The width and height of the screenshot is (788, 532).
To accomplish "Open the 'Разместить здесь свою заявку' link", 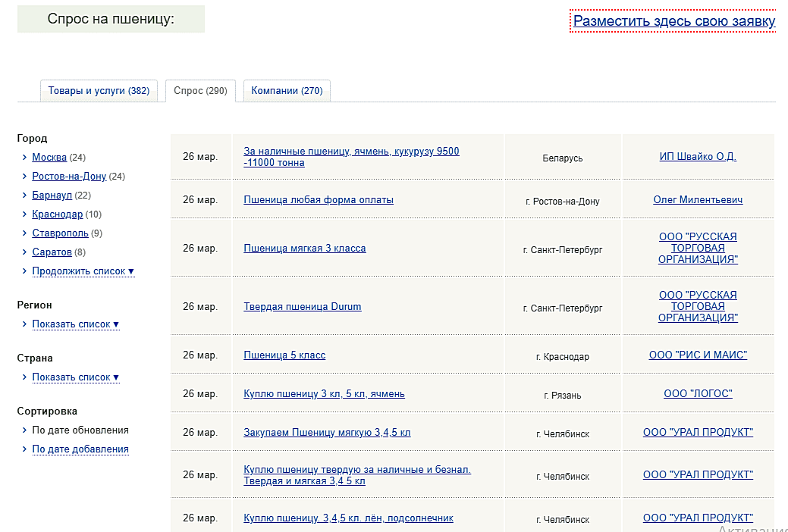I will (673, 21).
